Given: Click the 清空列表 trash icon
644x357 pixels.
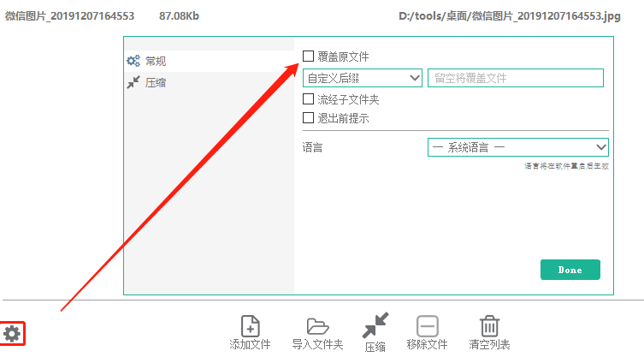Looking at the screenshot, I should [x=489, y=326].
